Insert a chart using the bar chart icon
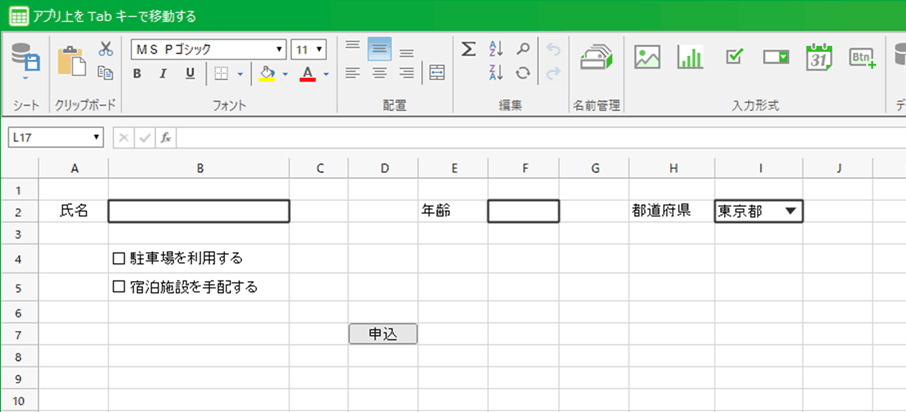This screenshot has width=906, height=412. [x=690, y=58]
